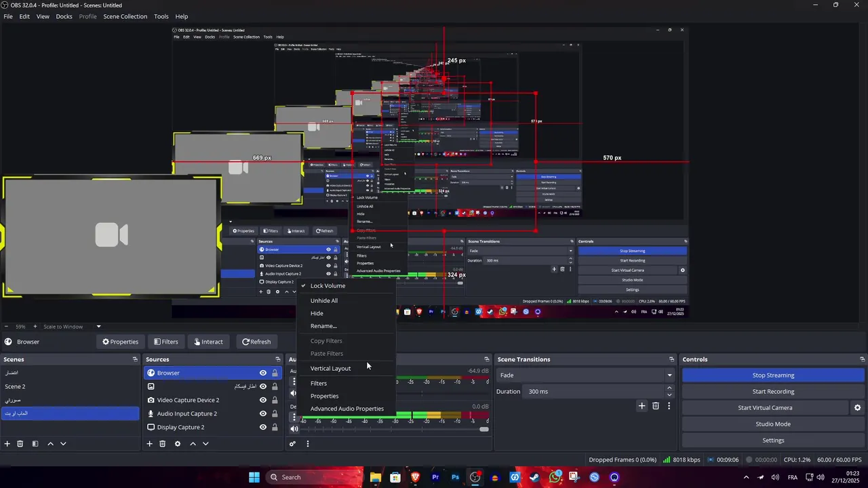Image resolution: width=868 pixels, height=488 pixels.
Task: Float the Scenes dock icon
Action: click(x=135, y=359)
